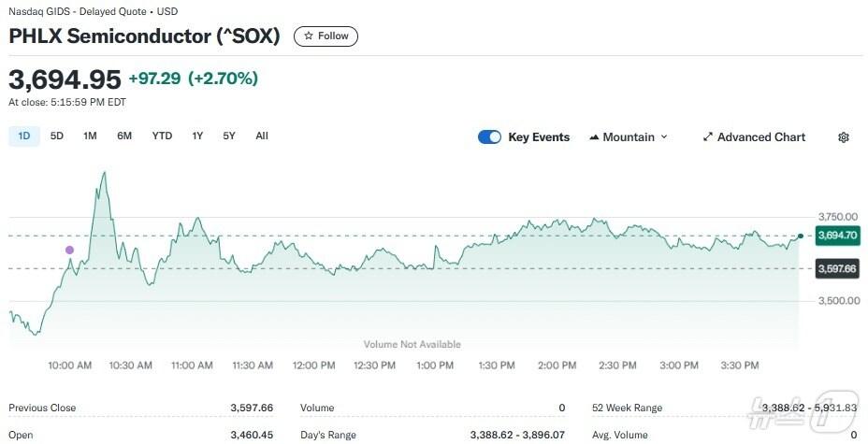Click the chart's green end-point dot
This screenshot has height=444, width=868.
point(801,235)
